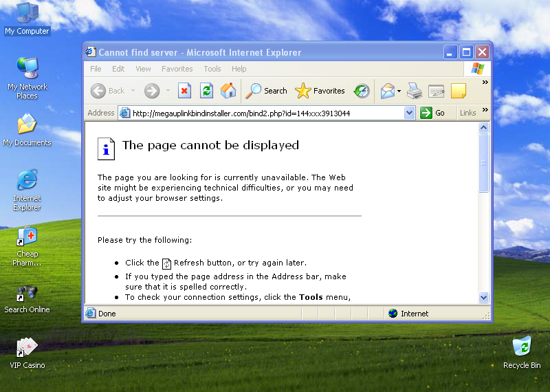Click the window resize grip corner

486,316
